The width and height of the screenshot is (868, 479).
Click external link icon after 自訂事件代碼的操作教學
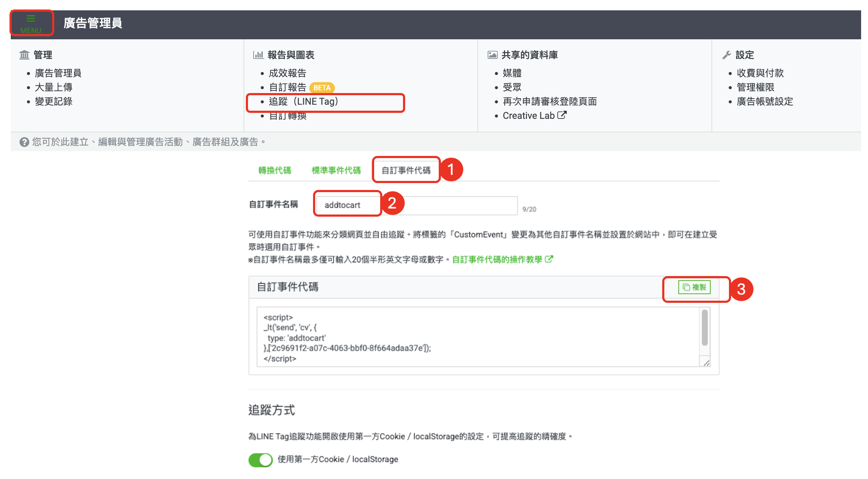(549, 259)
